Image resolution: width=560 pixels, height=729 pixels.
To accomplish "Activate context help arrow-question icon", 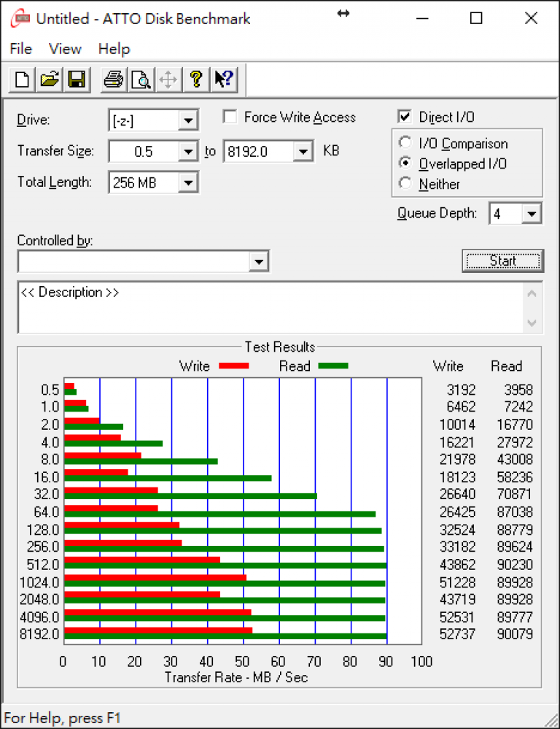I will point(224,80).
